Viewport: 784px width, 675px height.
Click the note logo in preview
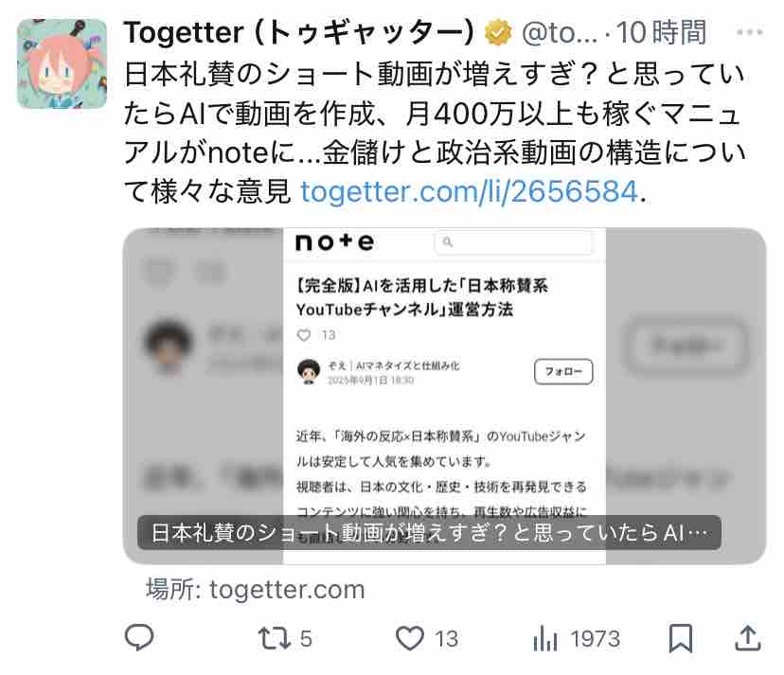334,242
